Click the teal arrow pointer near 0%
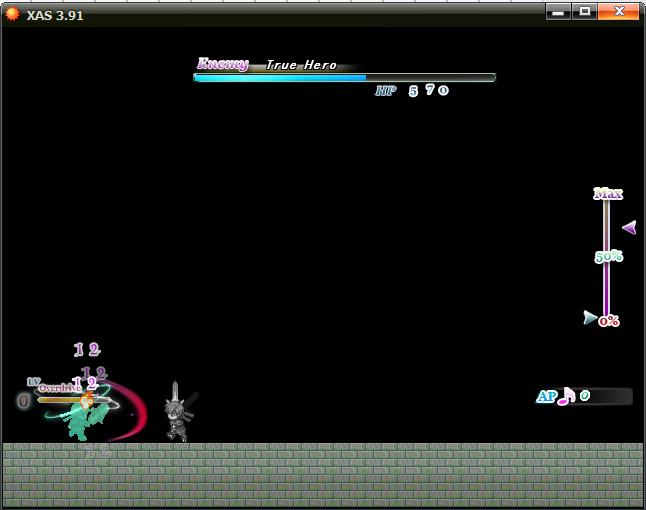 click(x=590, y=318)
